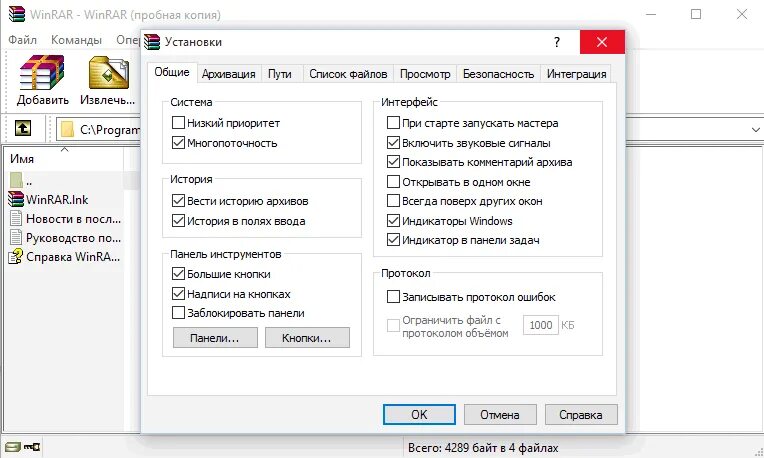The image size is (764, 458).
Task: Close the Установки dialog with red X
Action: (602, 42)
